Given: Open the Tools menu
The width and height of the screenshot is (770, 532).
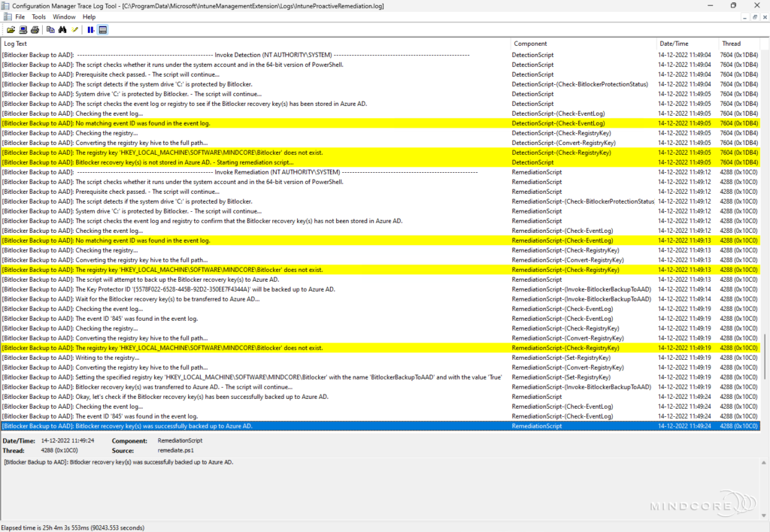Looking at the screenshot, I should (x=38, y=17).
